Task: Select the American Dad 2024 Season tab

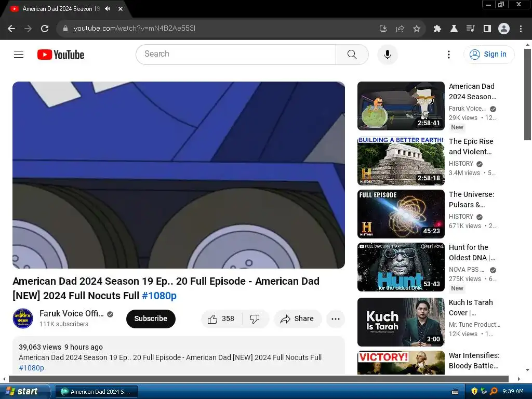Action: pos(61,9)
